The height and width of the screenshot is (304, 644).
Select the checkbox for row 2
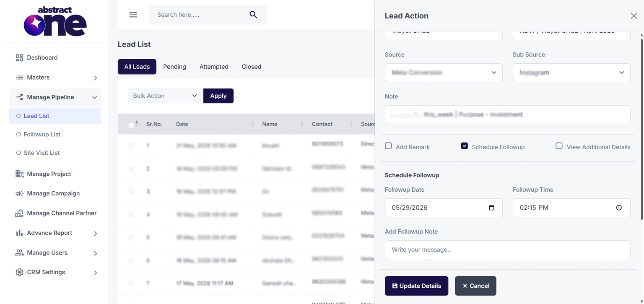point(131,168)
